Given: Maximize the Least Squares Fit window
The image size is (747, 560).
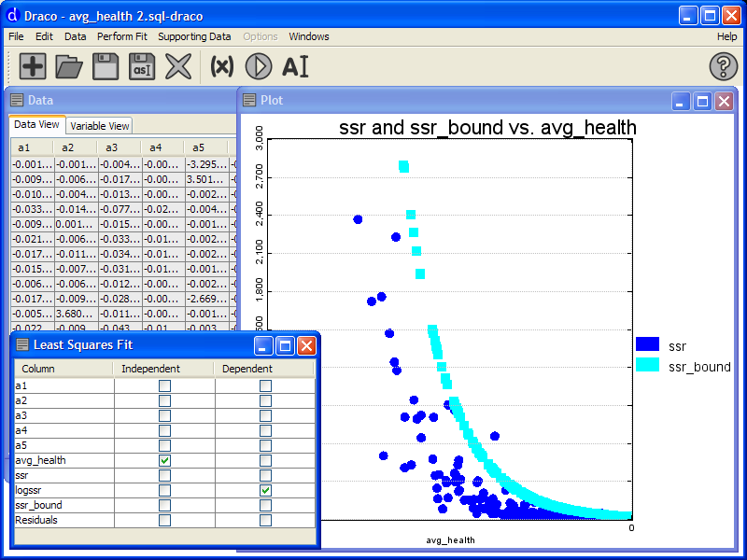Looking at the screenshot, I should point(286,345).
